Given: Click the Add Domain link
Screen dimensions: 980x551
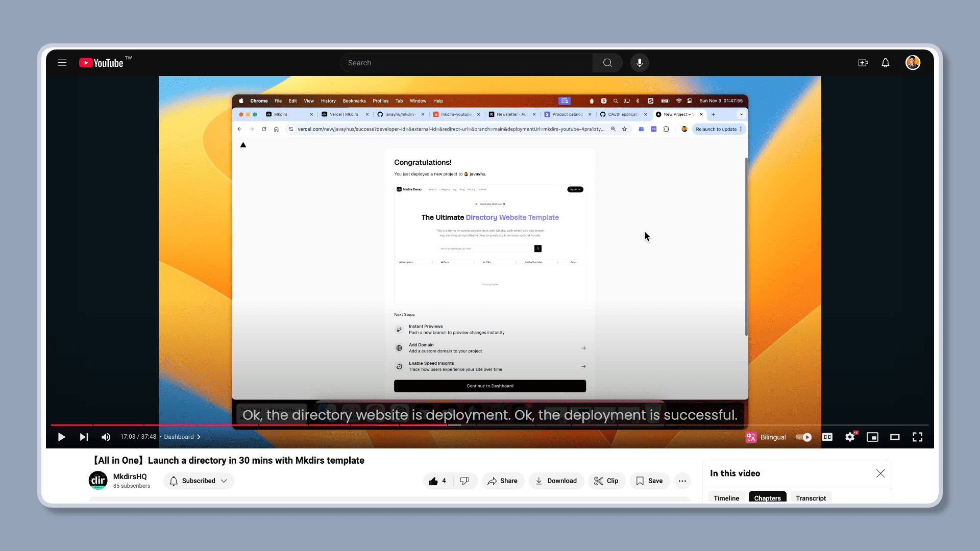Looking at the screenshot, I should (421, 344).
